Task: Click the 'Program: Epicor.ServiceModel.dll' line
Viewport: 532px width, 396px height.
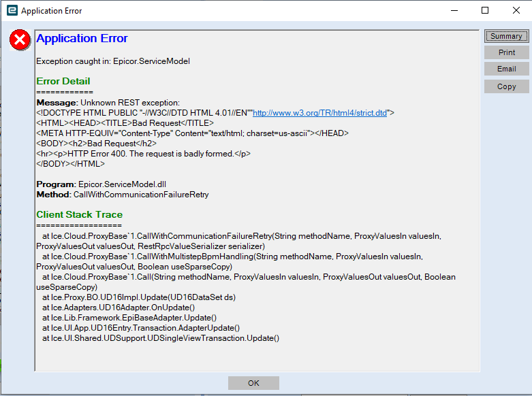Action: (101, 184)
